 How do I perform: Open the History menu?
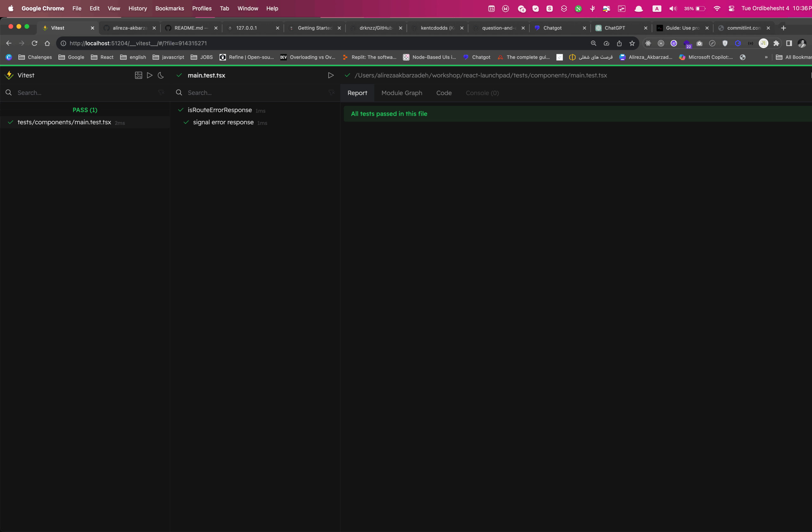pyautogui.click(x=137, y=9)
